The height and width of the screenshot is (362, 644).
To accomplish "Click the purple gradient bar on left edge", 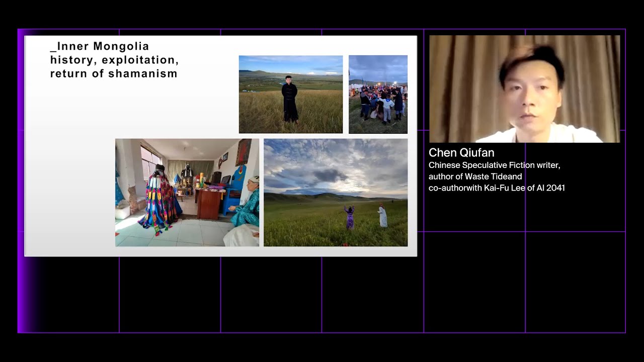I will pos(22,181).
